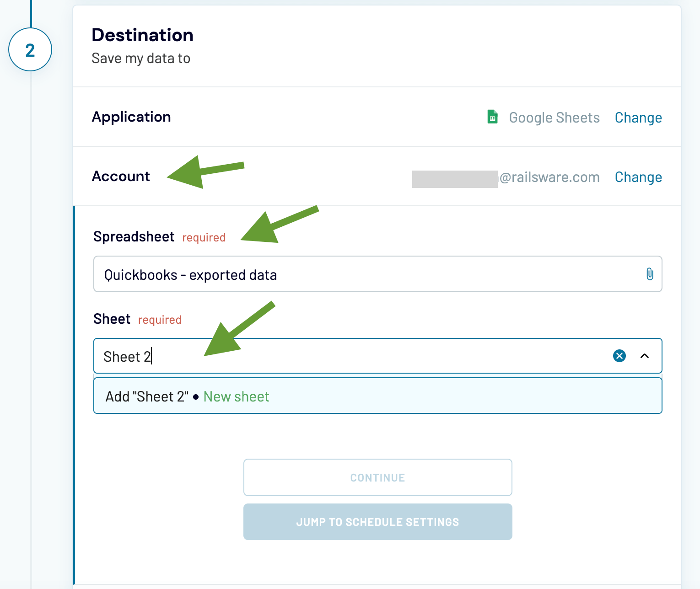Change the connected Google Sheets application

click(x=638, y=118)
